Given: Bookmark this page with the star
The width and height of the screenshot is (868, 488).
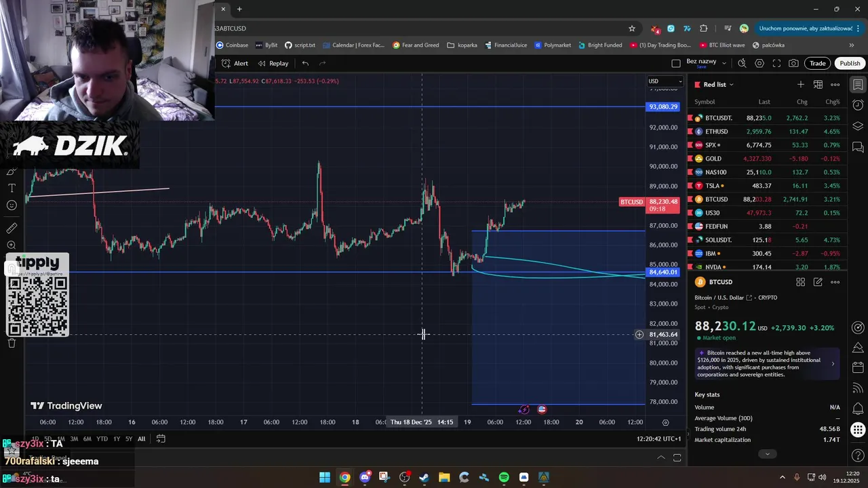Looking at the screenshot, I should pos(632,28).
